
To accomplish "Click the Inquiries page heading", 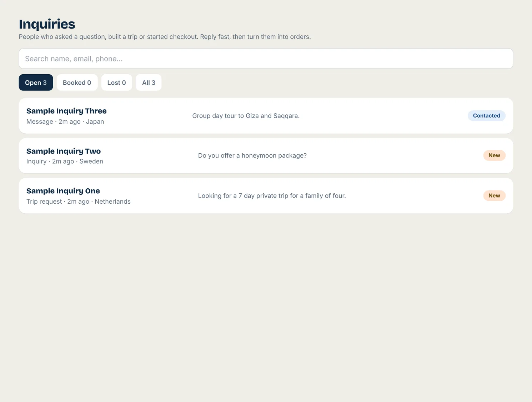I will 47,24.
